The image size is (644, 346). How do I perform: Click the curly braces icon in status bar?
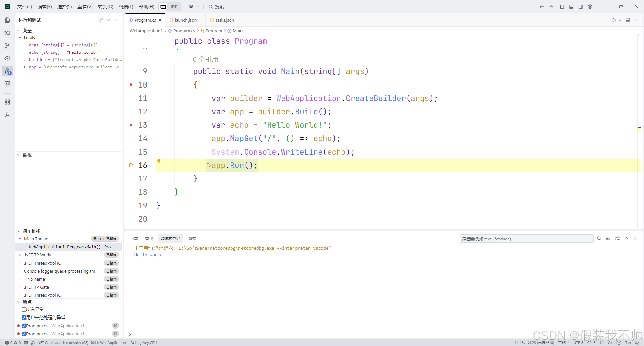(602, 343)
